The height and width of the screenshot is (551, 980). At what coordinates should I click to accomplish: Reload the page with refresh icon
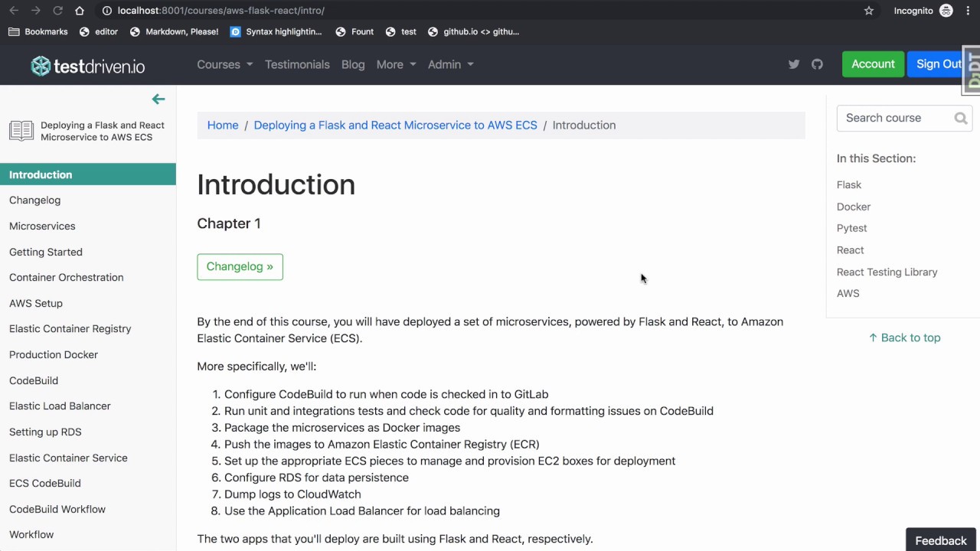tap(57, 11)
